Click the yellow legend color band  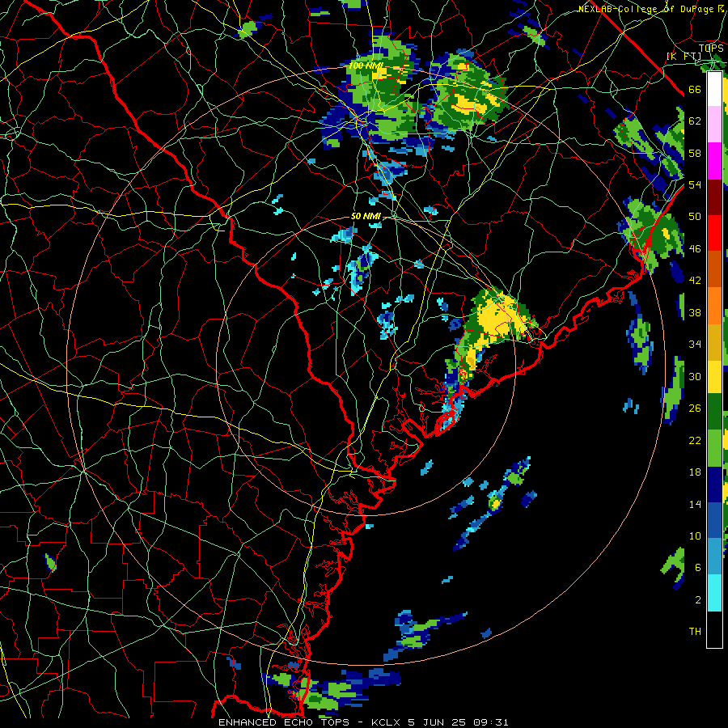click(x=714, y=377)
